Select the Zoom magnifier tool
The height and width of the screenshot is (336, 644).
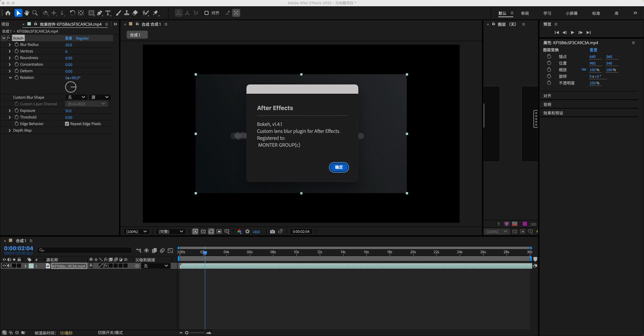point(35,13)
